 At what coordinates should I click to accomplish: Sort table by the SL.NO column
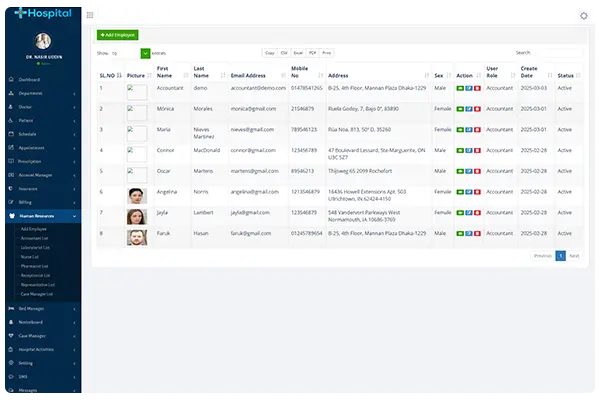pos(109,75)
